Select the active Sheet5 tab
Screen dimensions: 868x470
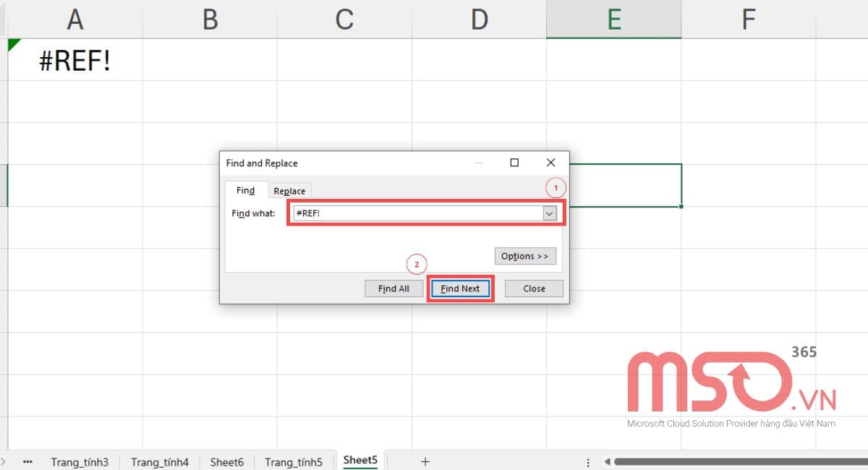(360, 461)
